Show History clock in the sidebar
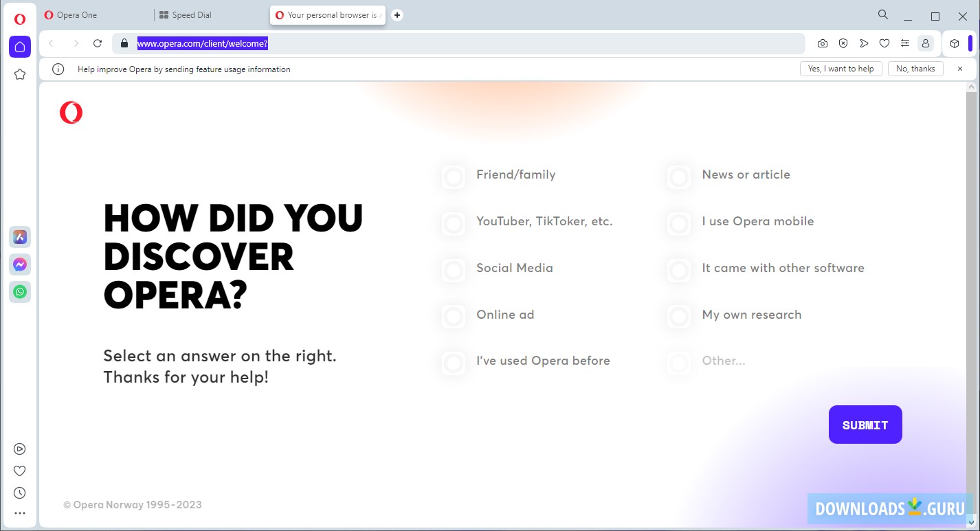 pos(20,493)
